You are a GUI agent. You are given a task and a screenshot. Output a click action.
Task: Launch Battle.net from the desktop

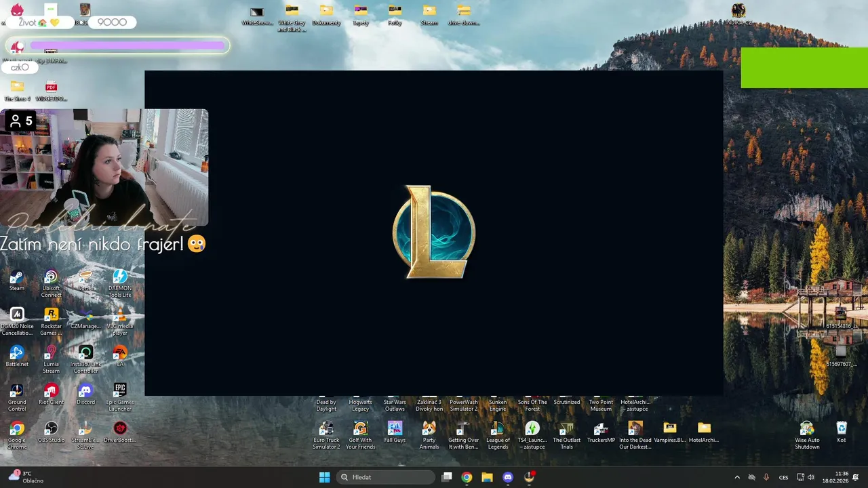tap(17, 357)
